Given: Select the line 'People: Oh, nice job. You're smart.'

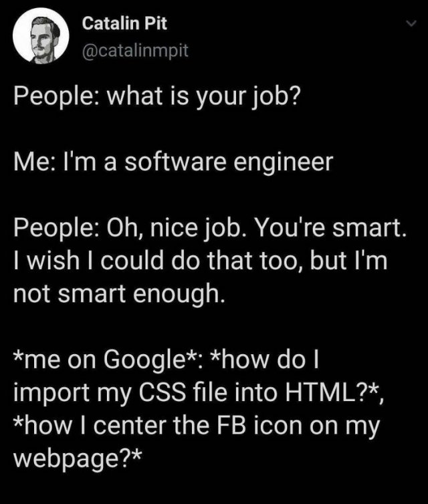Looking at the screenshot, I should tap(210, 227).
